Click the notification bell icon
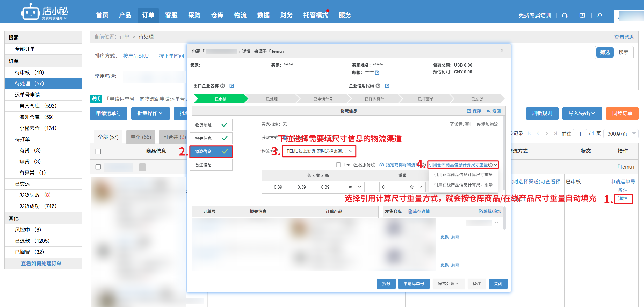Image resolution: width=644 pixels, height=307 pixels. tap(600, 16)
